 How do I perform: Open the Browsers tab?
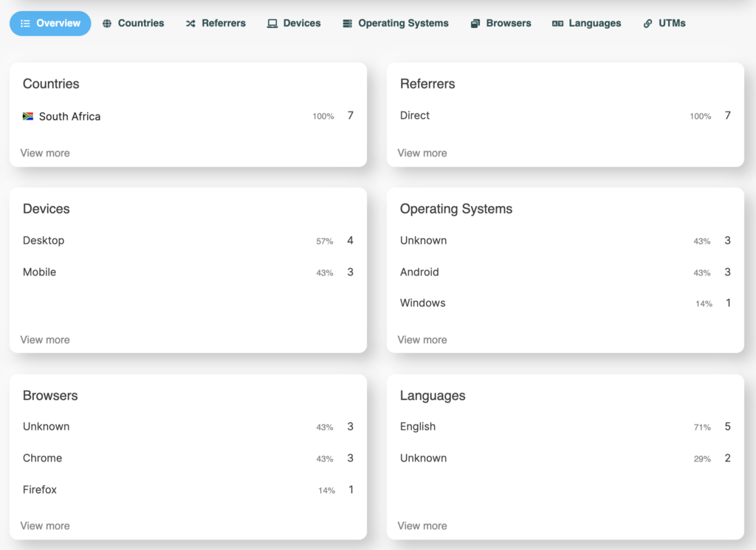[501, 24]
